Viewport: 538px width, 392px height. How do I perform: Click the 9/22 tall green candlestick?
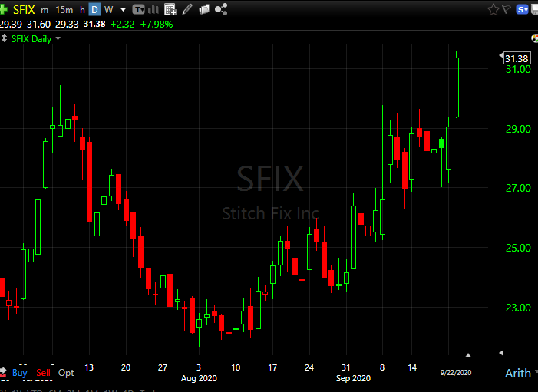pyautogui.click(x=456, y=87)
